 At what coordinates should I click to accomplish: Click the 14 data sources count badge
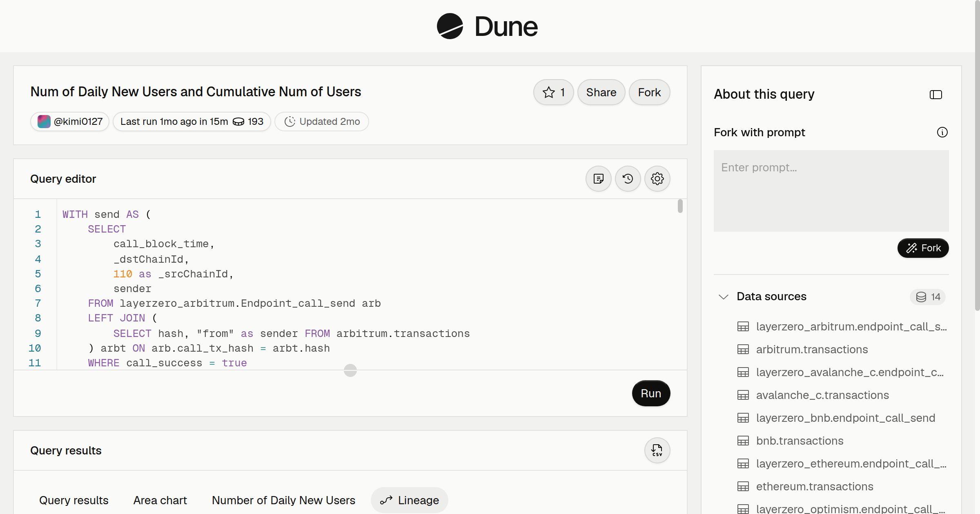pyautogui.click(x=928, y=297)
